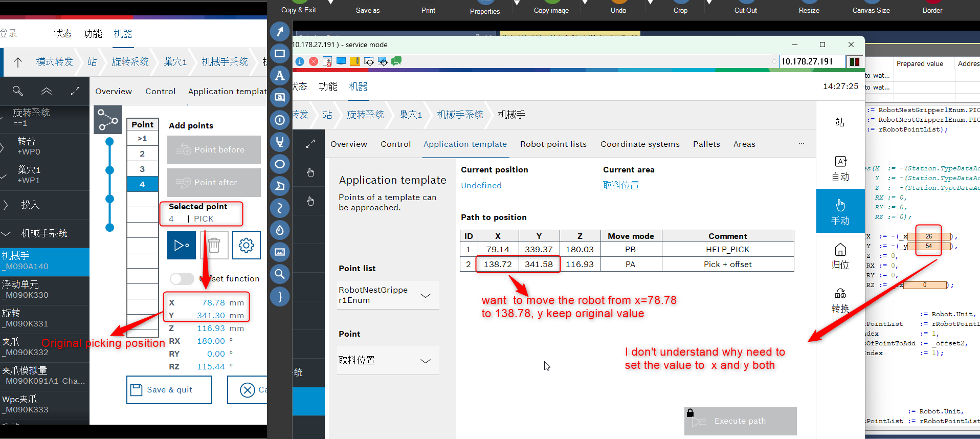980x439 pixels.
Task: Click the IP address field 10.178.27.191
Action: [811, 61]
